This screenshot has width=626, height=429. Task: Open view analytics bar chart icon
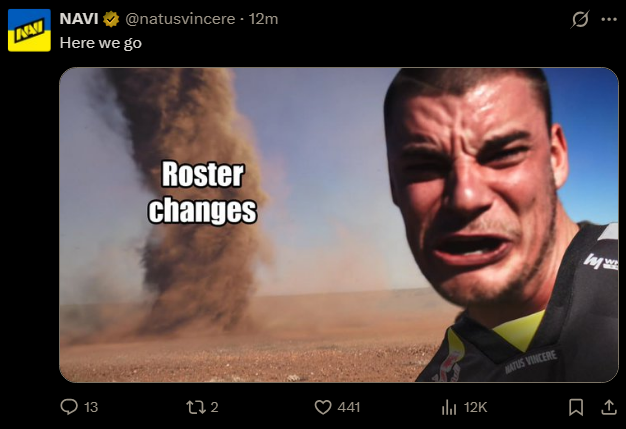point(449,407)
